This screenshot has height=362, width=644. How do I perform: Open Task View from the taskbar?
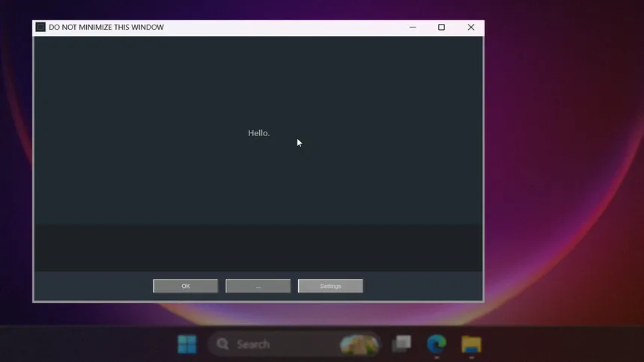tap(402, 344)
